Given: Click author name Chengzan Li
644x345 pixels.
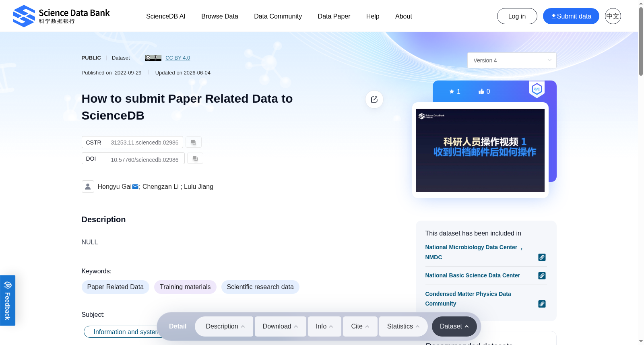Looking at the screenshot, I should (161, 187).
